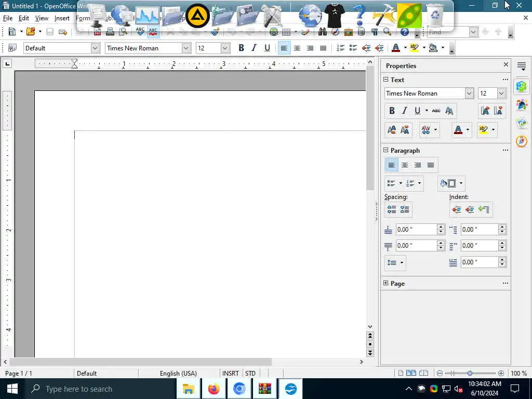Image resolution: width=532 pixels, height=399 pixels.
Task: Click the New document icon in the standard toolbar
Action: 12,32
